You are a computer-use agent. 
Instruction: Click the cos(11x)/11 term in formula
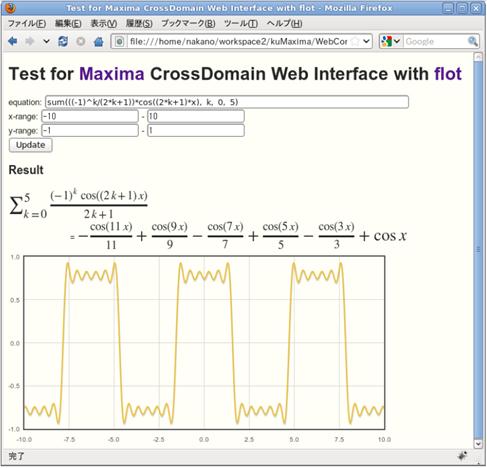click(111, 235)
